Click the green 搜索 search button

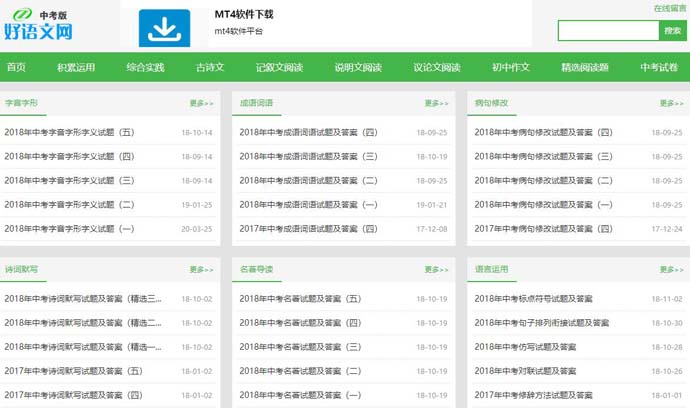pos(672,31)
